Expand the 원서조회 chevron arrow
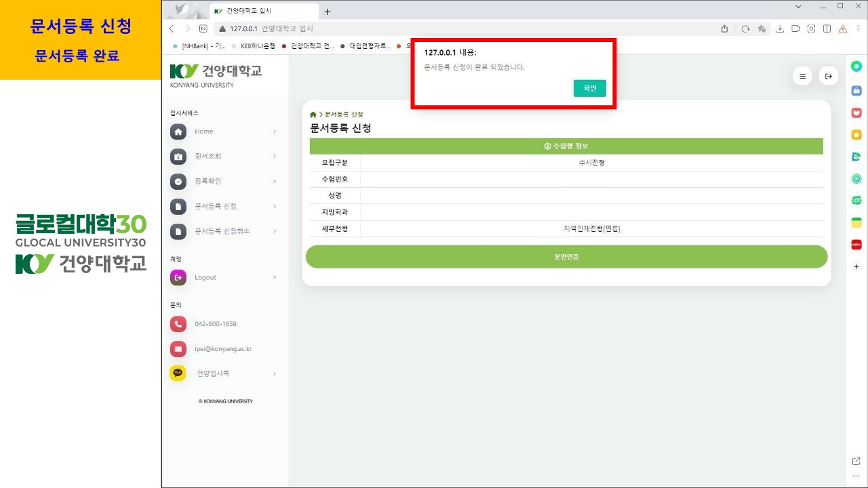Viewport: 868px width, 488px height. coord(275,157)
